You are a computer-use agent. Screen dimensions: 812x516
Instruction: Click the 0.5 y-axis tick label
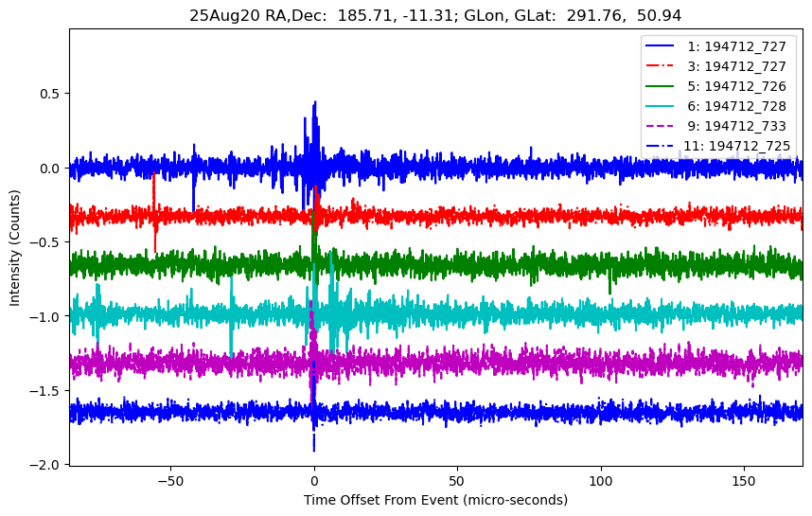pyautogui.click(x=49, y=94)
